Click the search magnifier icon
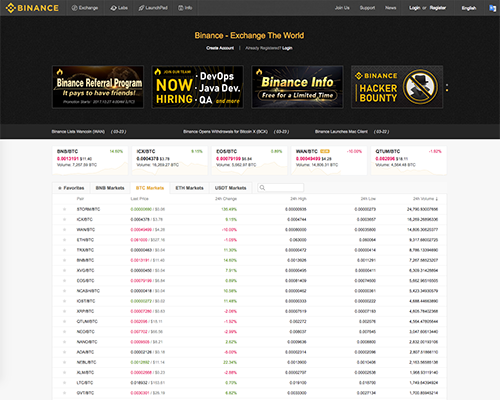 (262, 188)
